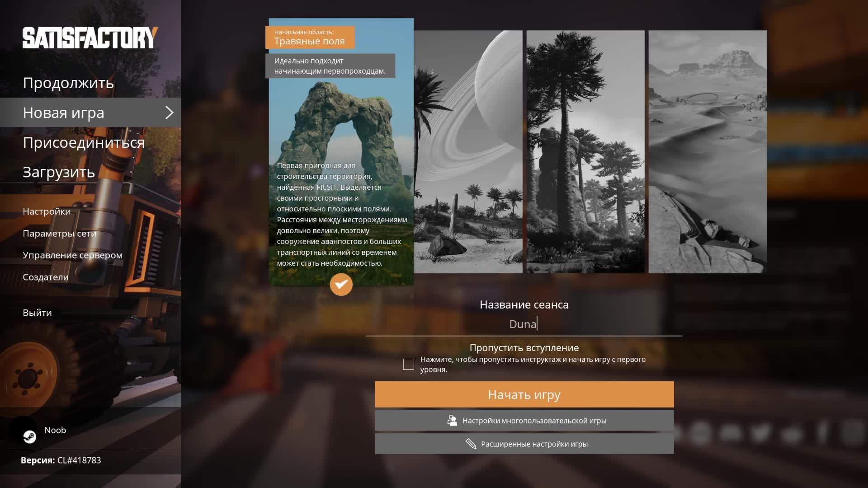Click the session name field with Duna
The width and height of the screenshot is (868, 488).
[x=524, y=324]
